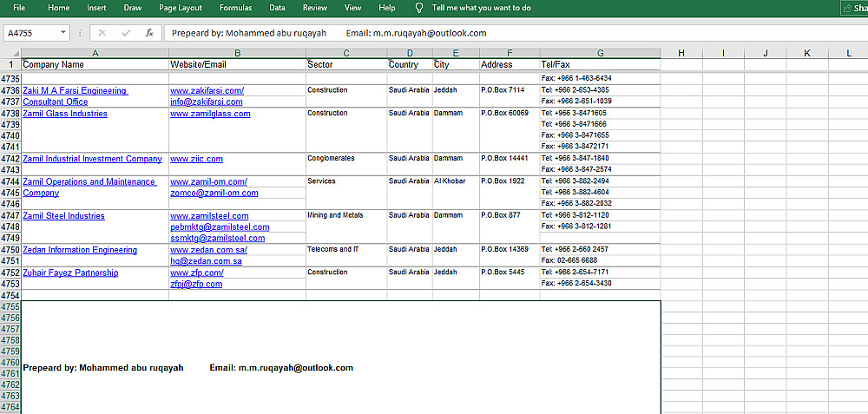Click the Company Name header cell
Image resolution: width=868 pixels, height=414 pixels.
click(x=95, y=65)
